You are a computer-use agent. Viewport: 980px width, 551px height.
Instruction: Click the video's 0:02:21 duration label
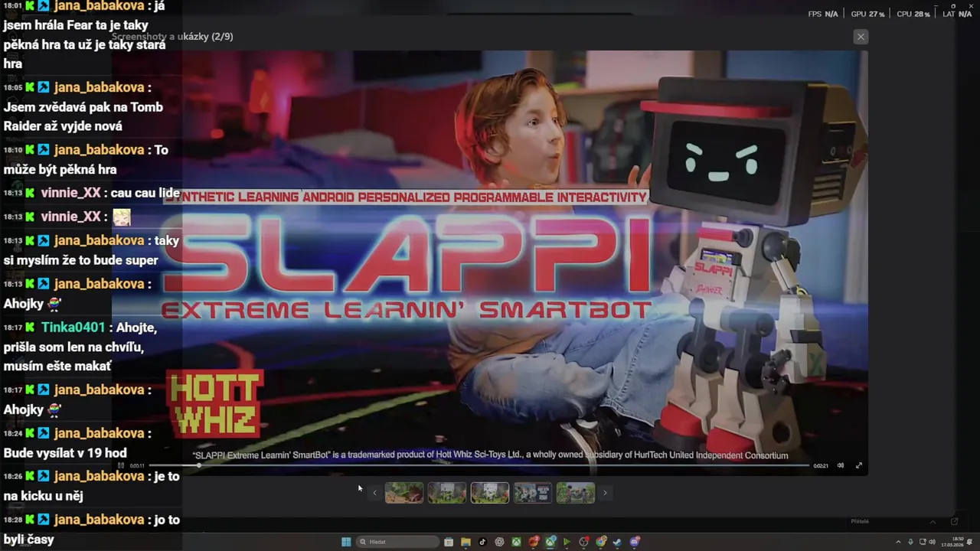coord(821,465)
